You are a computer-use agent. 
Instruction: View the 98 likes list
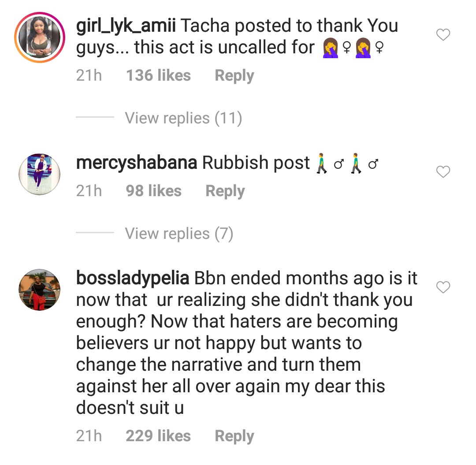(x=154, y=191)
